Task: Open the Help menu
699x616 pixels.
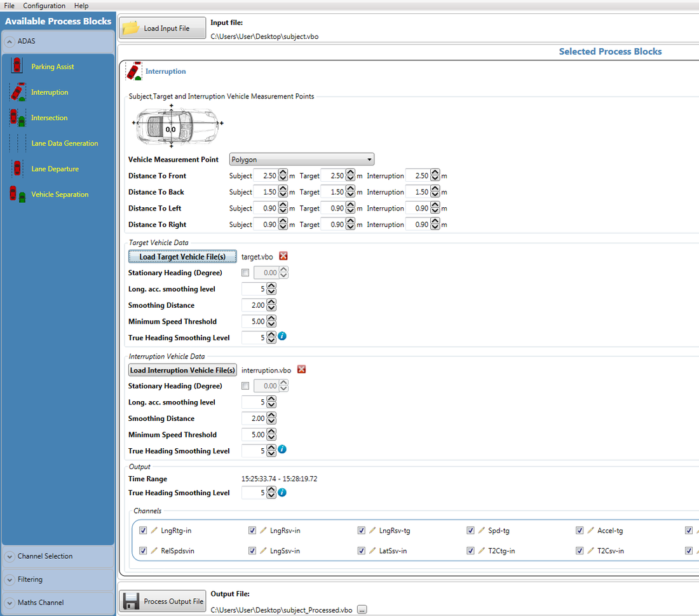Action: click(x=81, y=6)
